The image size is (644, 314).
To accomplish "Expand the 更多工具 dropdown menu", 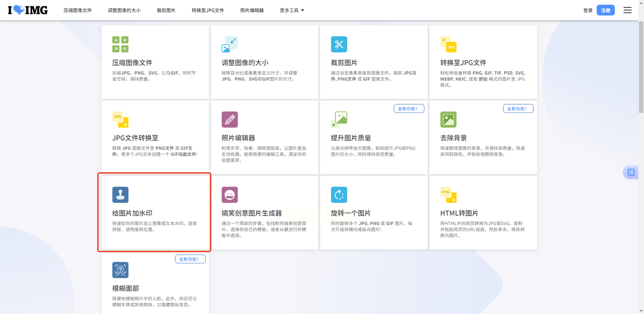I will tap(292, 10).
